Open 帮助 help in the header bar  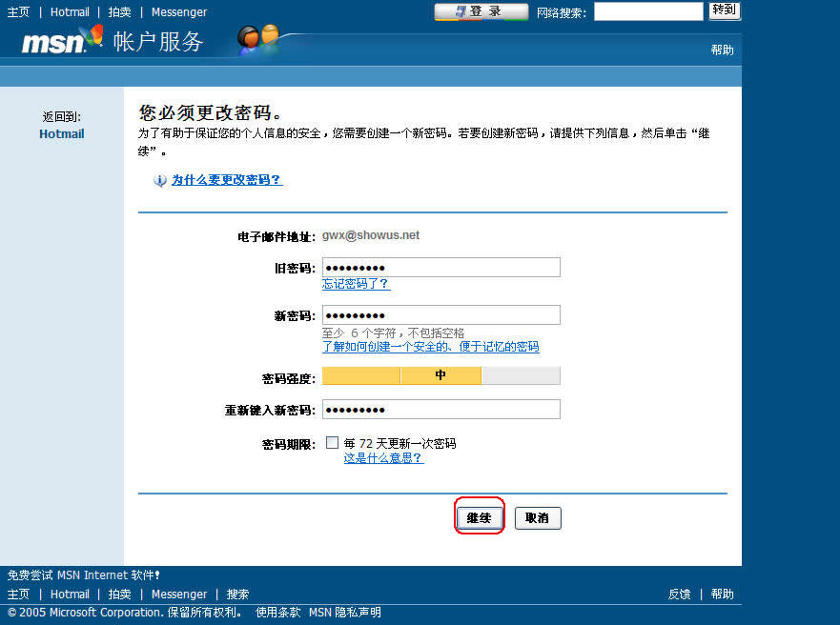722,50
